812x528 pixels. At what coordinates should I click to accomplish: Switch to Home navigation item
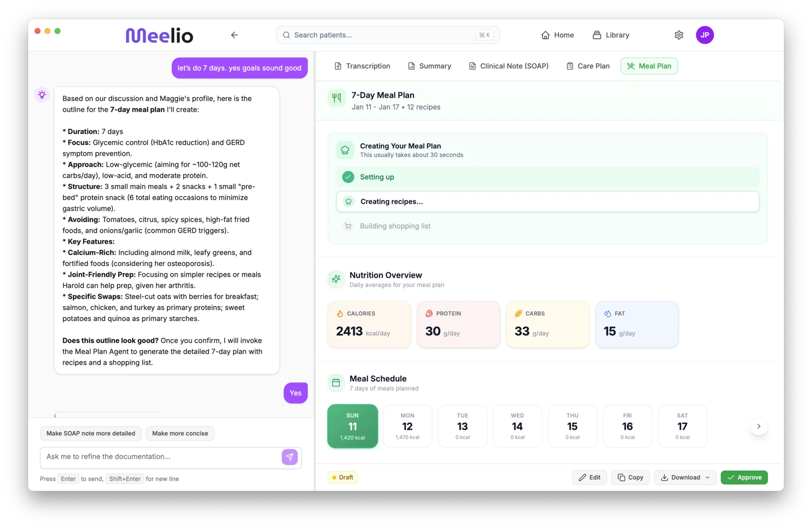[557, 35]
